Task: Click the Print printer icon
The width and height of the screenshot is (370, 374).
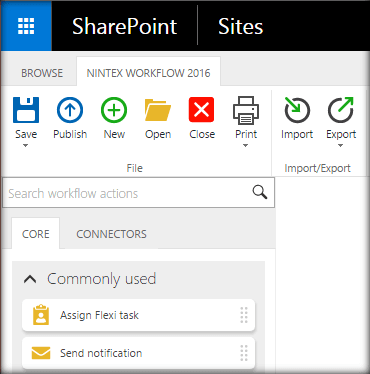Action: 246,110
